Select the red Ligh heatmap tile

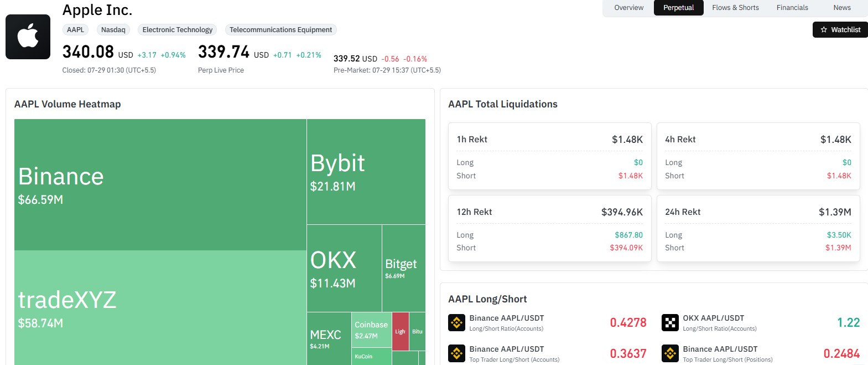(x=401, y=331)
